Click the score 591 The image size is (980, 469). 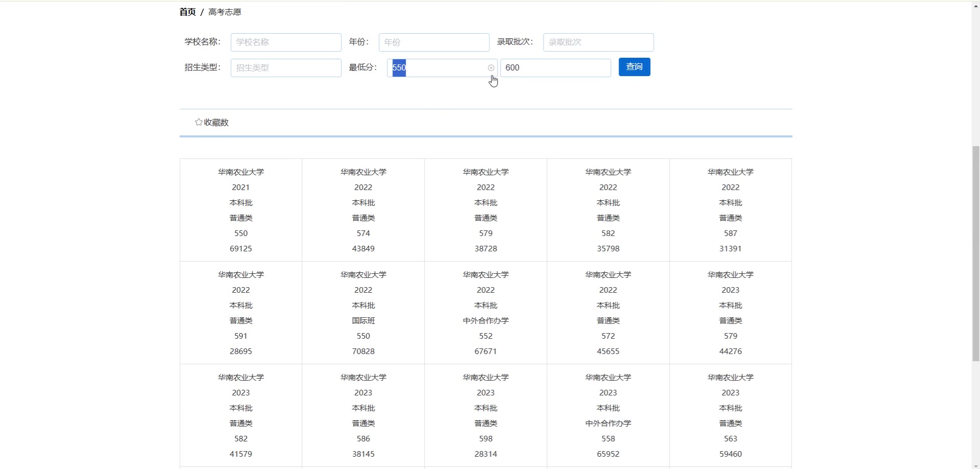241,336
